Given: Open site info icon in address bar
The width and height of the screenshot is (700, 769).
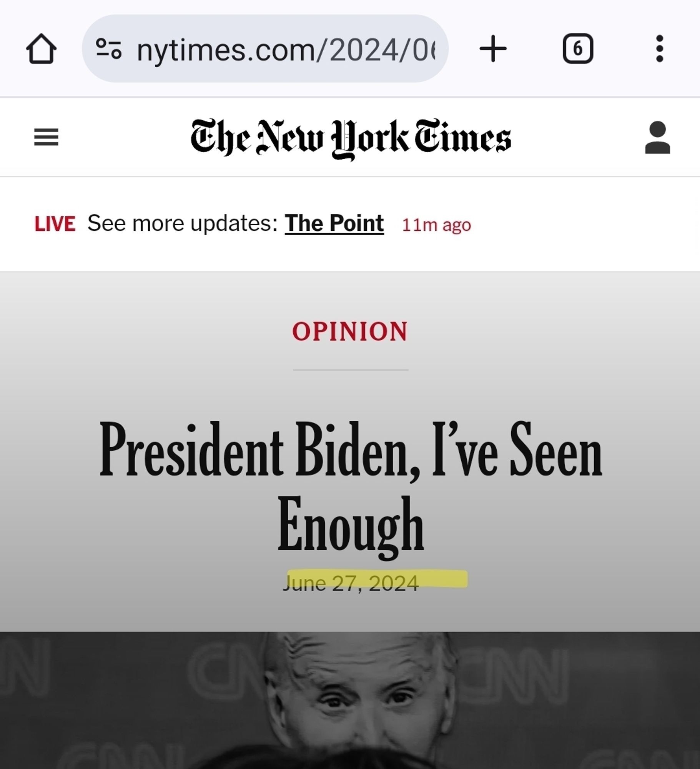Looking at the screenshot, I should (x=109, y=49).
